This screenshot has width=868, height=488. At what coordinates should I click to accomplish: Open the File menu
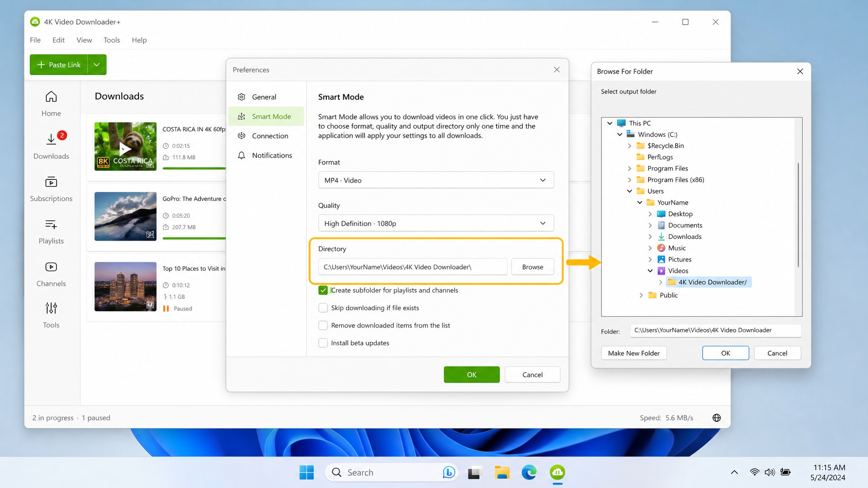[x=35, y=40]
